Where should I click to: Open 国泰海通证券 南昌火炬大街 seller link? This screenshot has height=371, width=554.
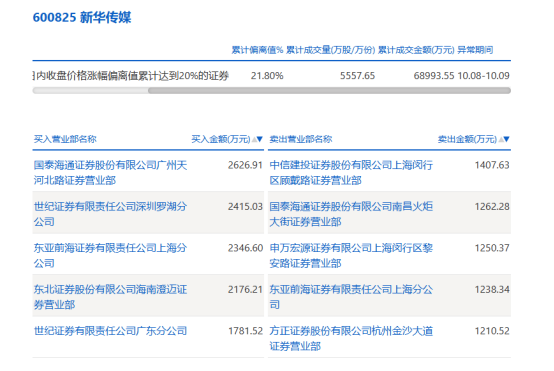[351, 214]
